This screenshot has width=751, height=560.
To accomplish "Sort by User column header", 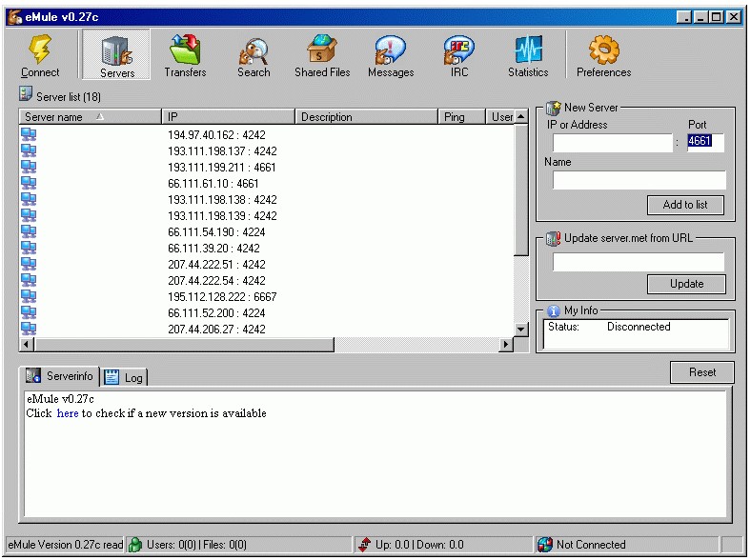I will click(x=500, y=117).
